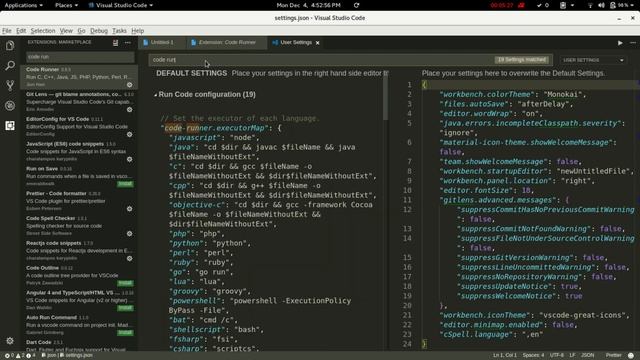
Task: Click UTF-8 encoding in status bar
Action: coord(557,356)
